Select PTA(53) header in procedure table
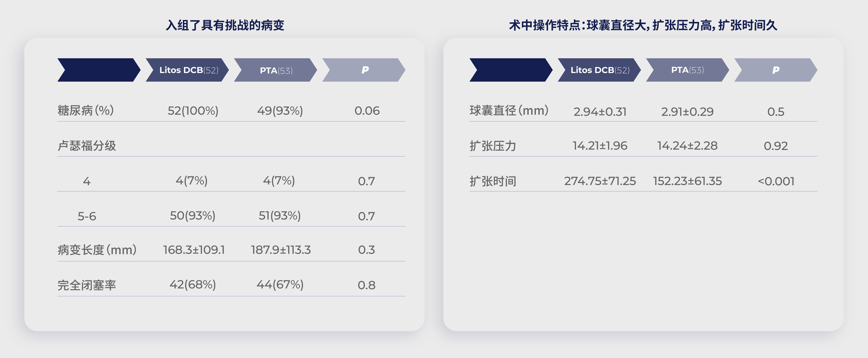Screen dimensions: 868x358 (x=688, y=70)
